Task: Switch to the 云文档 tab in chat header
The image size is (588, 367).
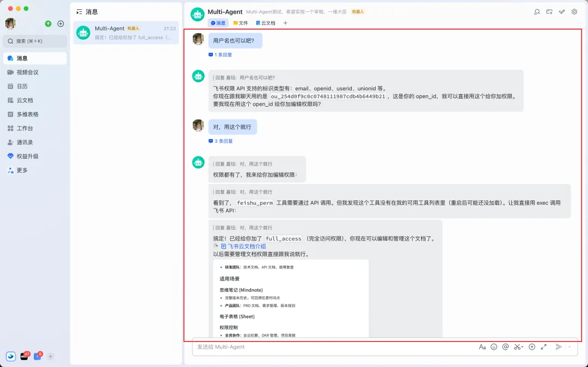Action: (x=266, y=23)
